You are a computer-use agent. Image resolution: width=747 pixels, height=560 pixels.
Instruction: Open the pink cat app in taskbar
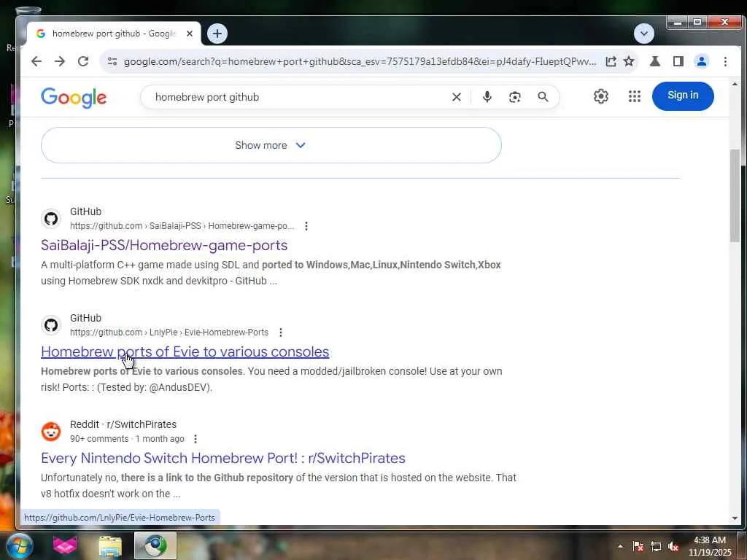tap(65, 545)
